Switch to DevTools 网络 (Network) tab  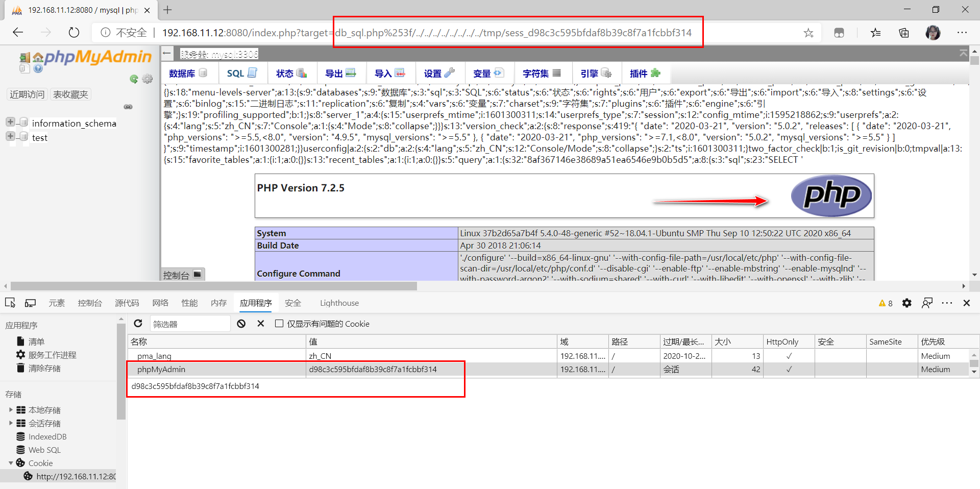click(x=160, y=303)
